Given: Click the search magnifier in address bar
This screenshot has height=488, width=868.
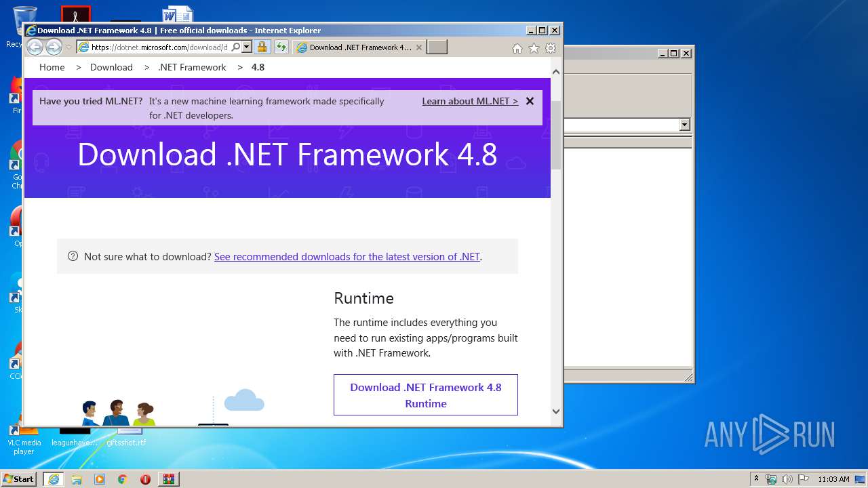Looking at the screenshot, I should click(x=235, y=47).
